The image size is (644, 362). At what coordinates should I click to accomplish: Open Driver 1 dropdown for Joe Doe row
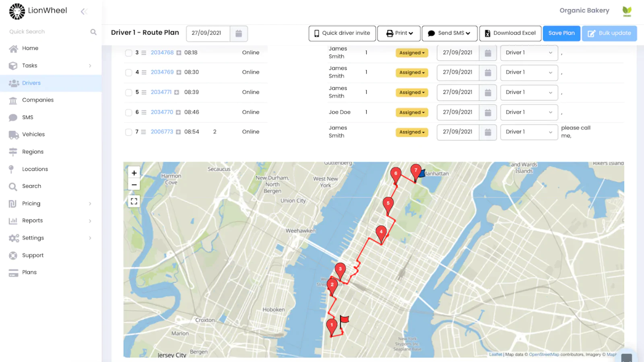pyautogui.click(x=529, y=112)
